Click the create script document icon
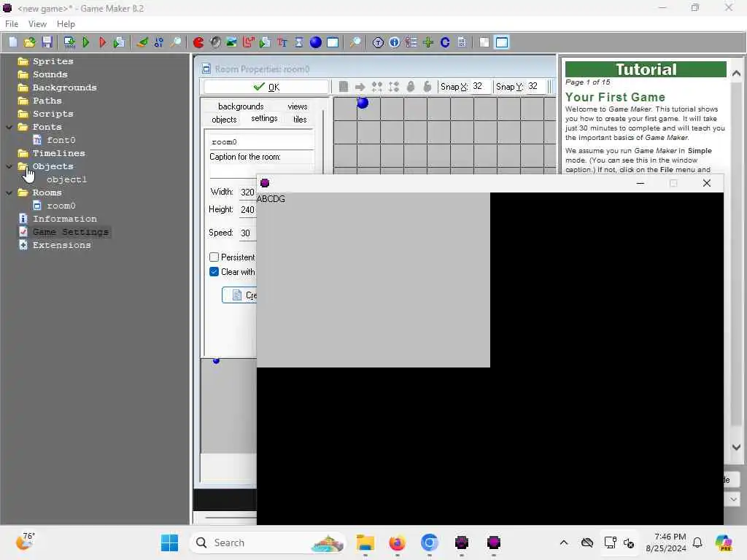 pos(265,42)
